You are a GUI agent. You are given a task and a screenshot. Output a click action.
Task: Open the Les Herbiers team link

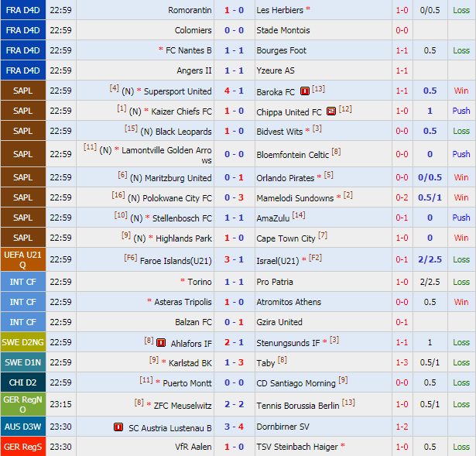tap(279, 10)
